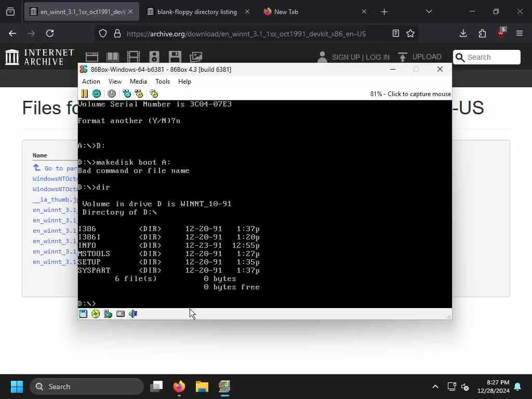This screenshot has height=399, width=532.
Task: Show hidden system tray icons chevron
Action: pos(435,387)
